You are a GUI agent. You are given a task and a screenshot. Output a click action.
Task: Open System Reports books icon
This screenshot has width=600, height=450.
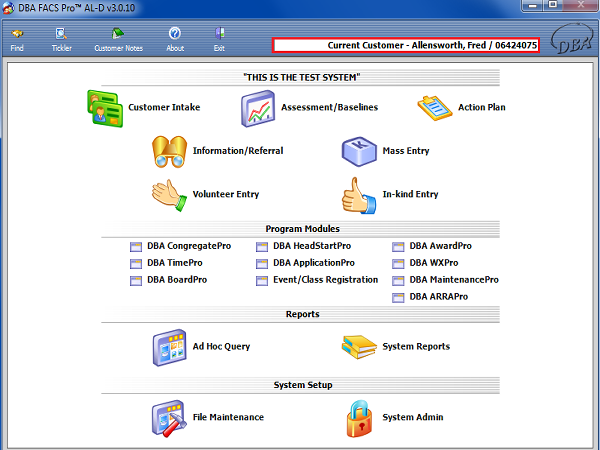tap(358, 347)
